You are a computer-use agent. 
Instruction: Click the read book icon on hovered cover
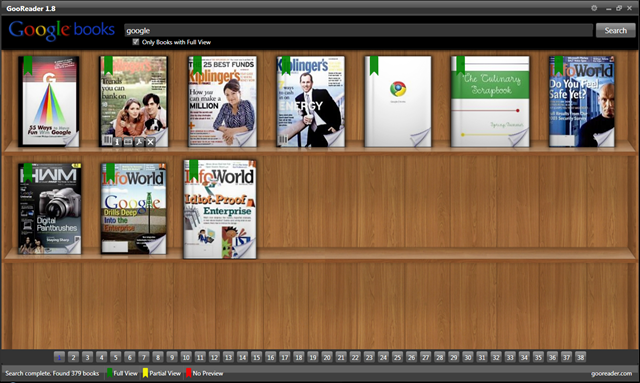tap(128, 142)
